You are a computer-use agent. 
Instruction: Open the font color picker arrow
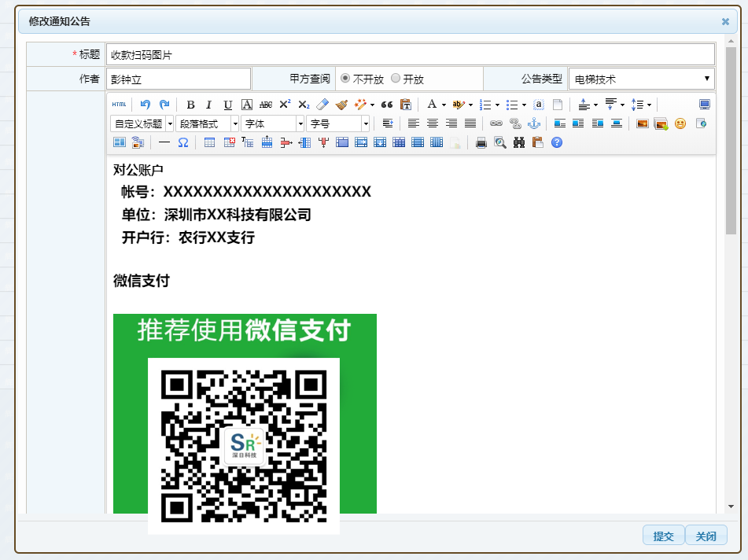point(444,105)
